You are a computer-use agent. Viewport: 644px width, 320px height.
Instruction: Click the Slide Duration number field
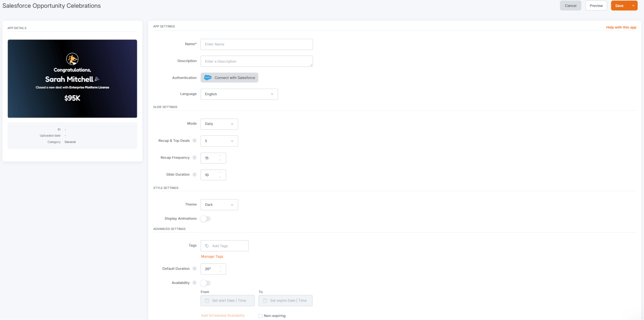(213, 175)
